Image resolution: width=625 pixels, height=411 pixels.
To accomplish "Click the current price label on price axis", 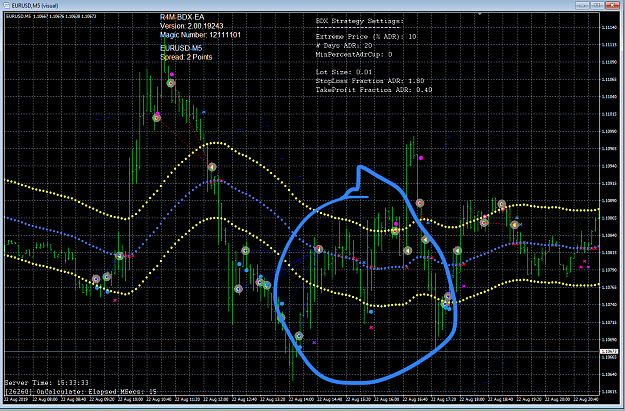I will tap(609, 352).
